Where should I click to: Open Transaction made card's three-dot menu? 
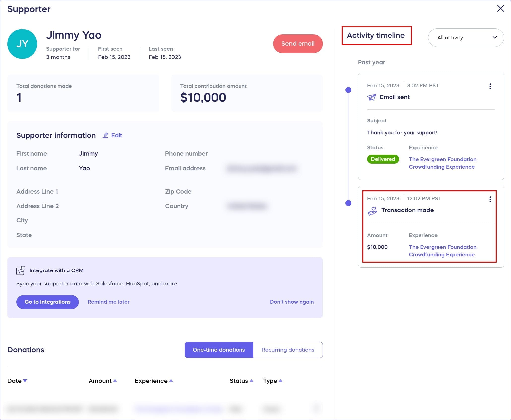pyautogui.click(x=490, y=199)
